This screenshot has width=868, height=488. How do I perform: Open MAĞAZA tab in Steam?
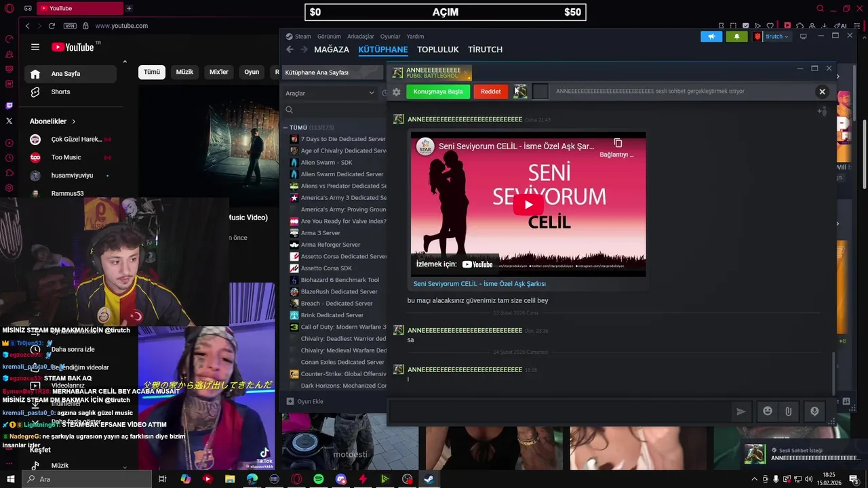(x=332, y=49)
